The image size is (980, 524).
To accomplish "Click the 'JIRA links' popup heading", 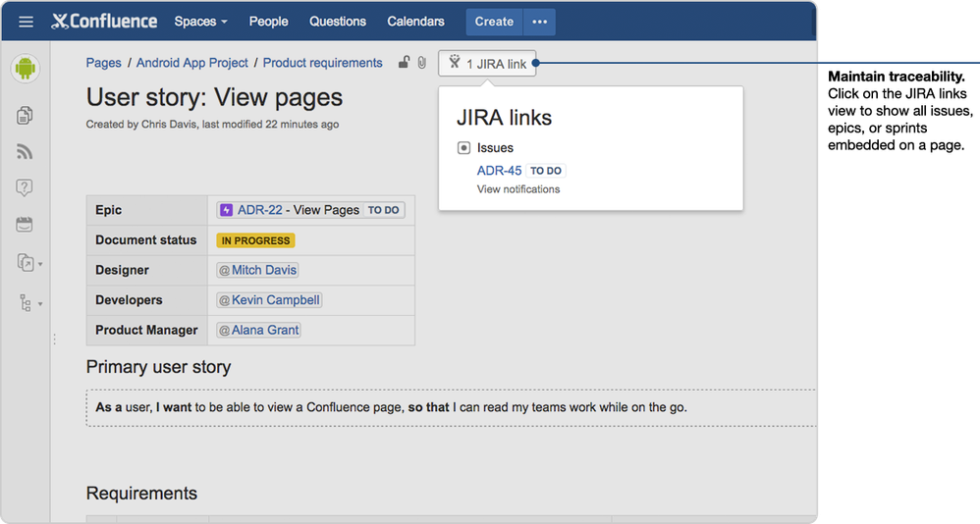I will (x=504, y=118).
